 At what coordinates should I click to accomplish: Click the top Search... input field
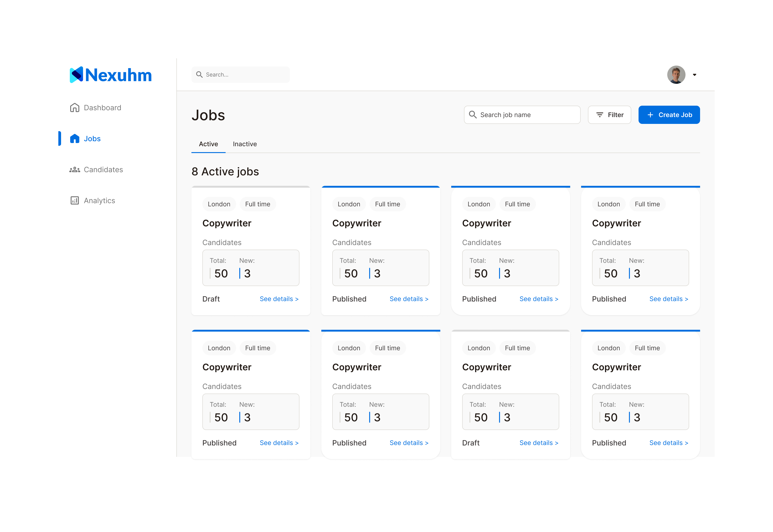(245, 75)
